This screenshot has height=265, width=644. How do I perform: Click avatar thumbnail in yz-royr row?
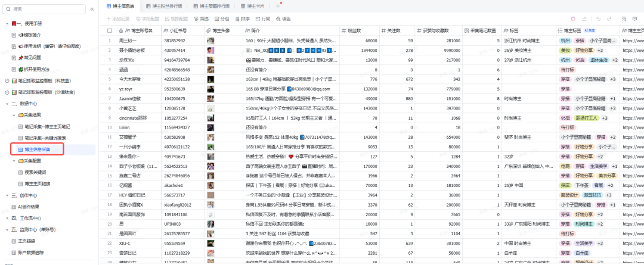pyautogui.click(x=210, y=89)
